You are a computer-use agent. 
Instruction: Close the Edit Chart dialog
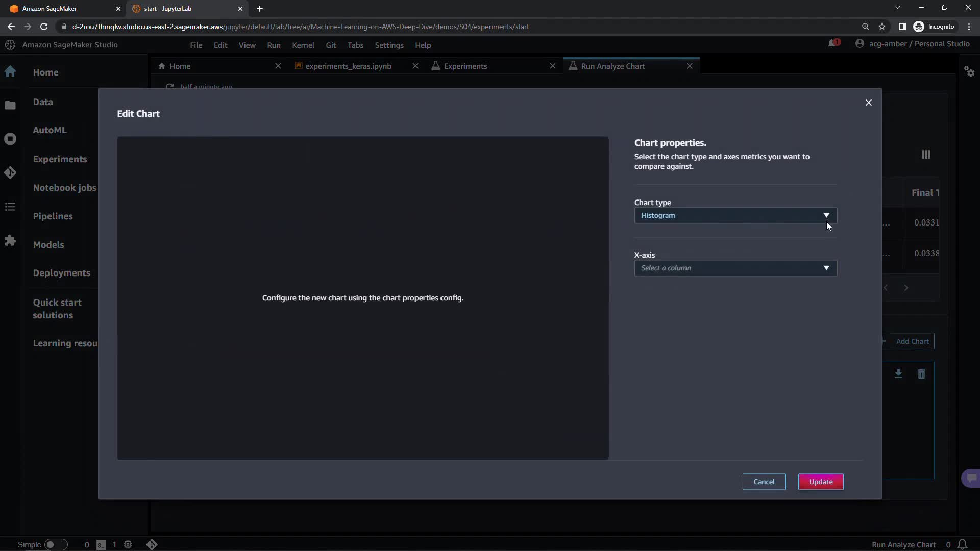[868, 103]
